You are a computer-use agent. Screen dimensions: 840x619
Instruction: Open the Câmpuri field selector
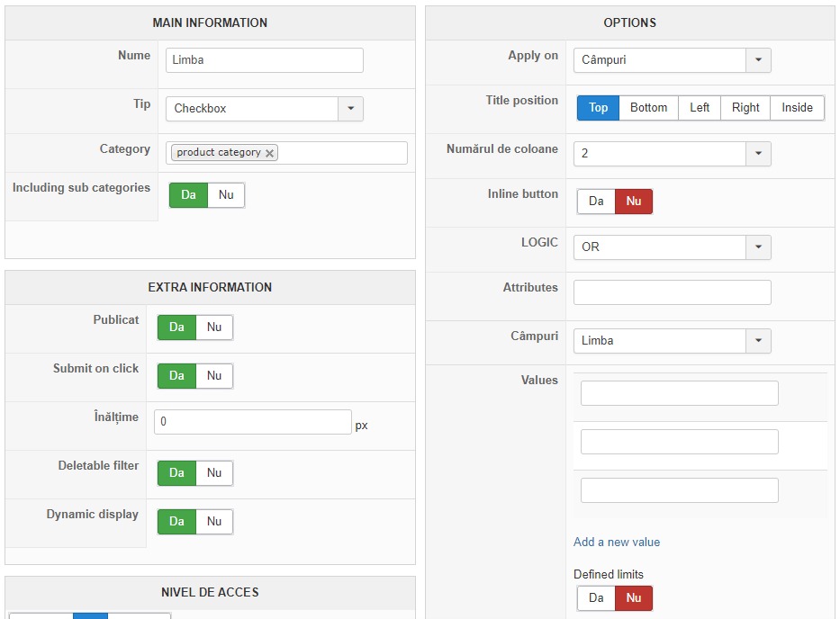tap(758, 341)
